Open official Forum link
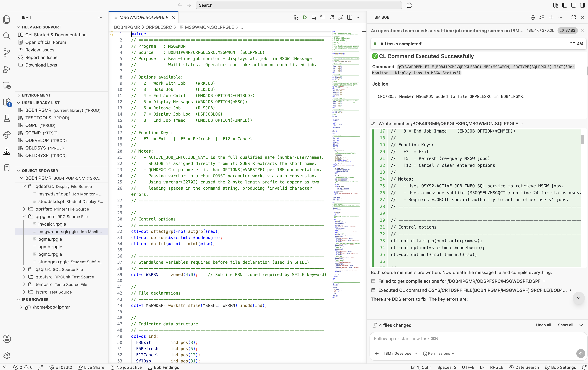The image size is (588, 370). pyautogui.click(x=46, y=42)
